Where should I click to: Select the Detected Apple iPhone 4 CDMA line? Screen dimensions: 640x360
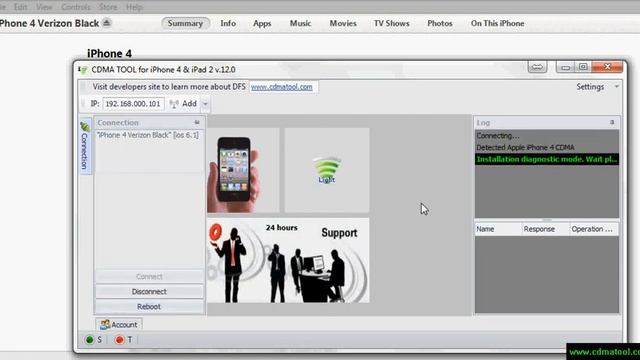click(x=547, y=147)
